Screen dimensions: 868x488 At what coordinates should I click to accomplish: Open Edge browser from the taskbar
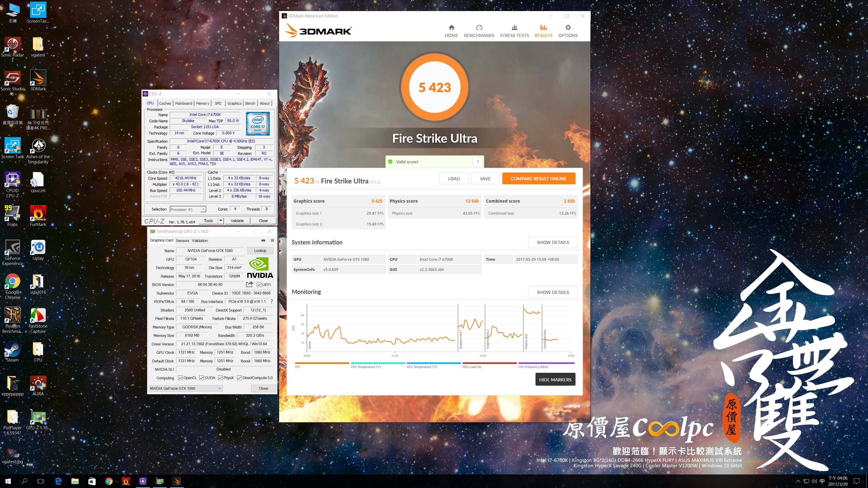pyautogui.click(x=58, y=481)
